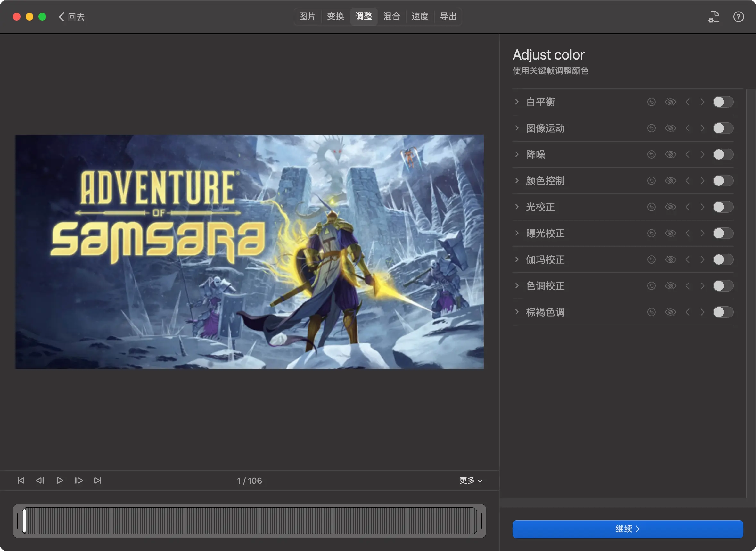This screenshot has height=551, width=756.
Task: Click the timeline frame scrubber bar
Action: [250, 521]
